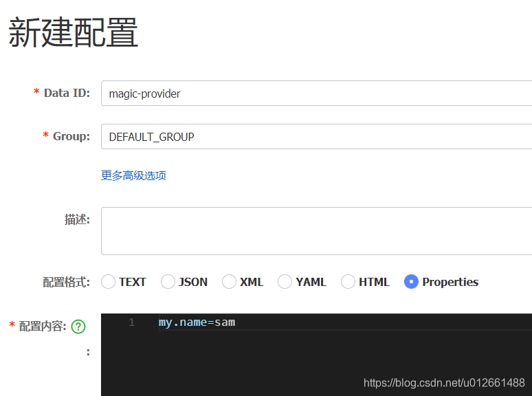Click line number 1 in the editor
Screen dimensions: 532x396
pos(132,322)
